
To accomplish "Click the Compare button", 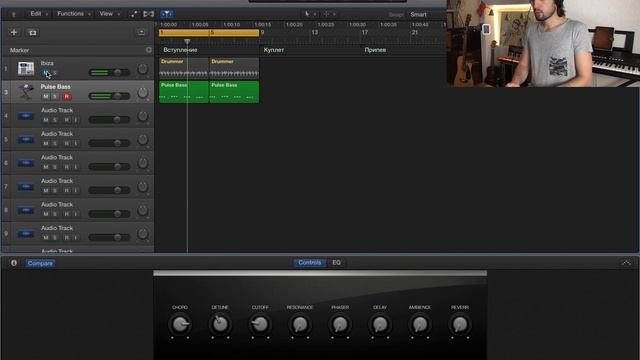I will coord(40,263).
